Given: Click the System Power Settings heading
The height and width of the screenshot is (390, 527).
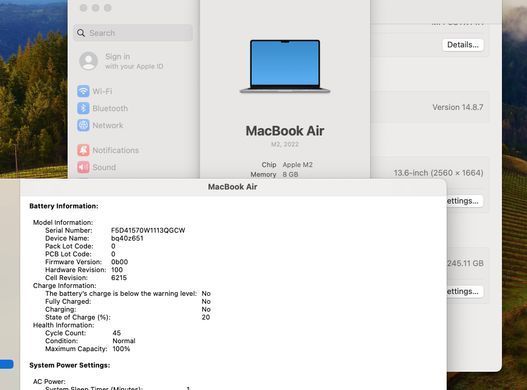Looking at the screenshot, I should 70,365.
